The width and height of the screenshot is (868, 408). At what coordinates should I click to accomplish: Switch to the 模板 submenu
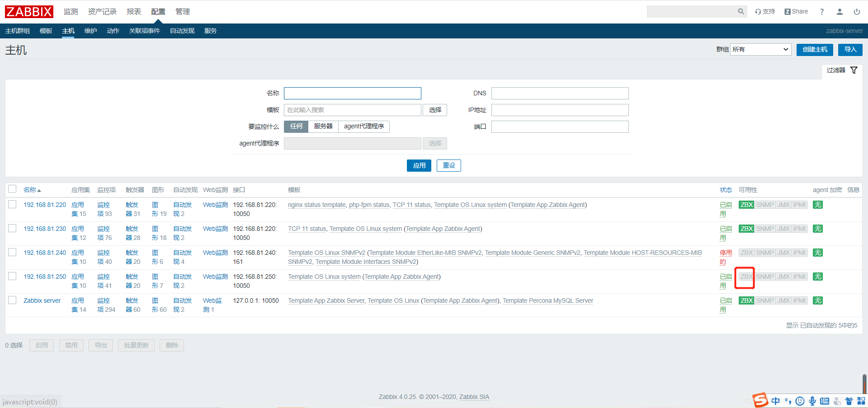coord(46,31)
